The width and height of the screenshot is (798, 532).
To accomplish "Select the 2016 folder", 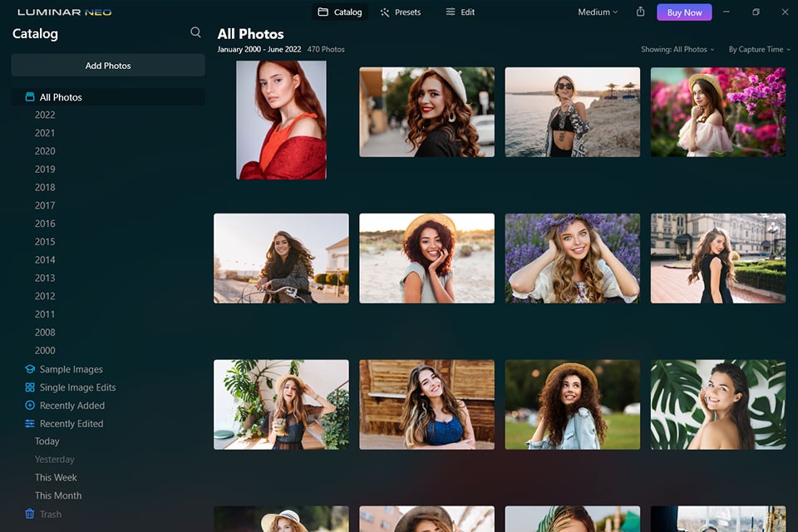I will (45, 224).
